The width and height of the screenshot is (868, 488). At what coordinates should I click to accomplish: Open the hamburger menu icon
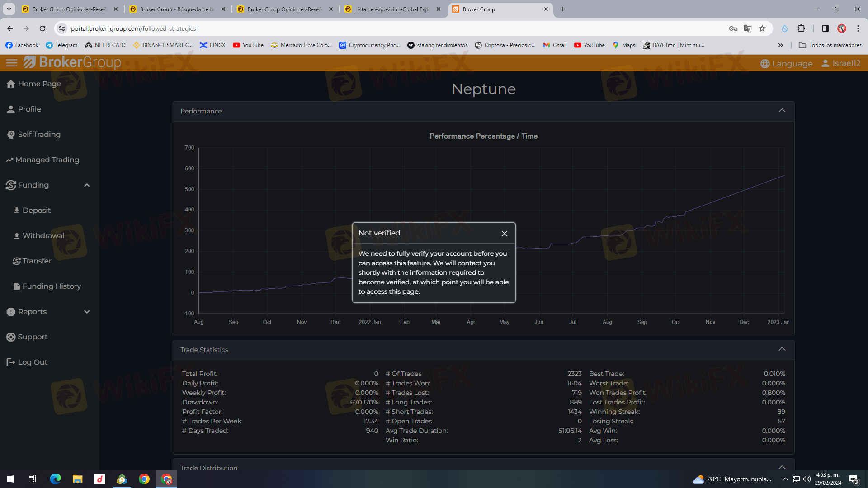click(x=12, y=63)
